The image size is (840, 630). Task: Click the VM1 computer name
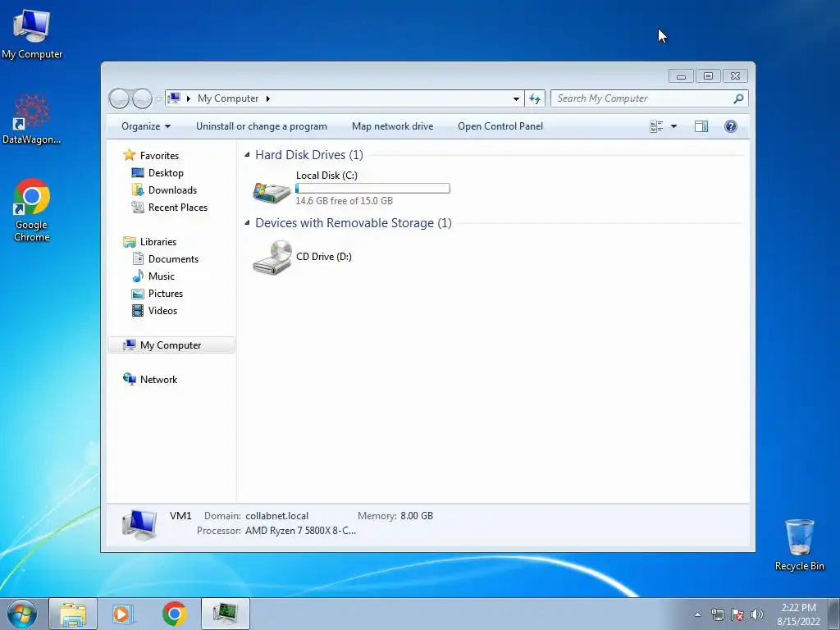click(x=180, y=516)
